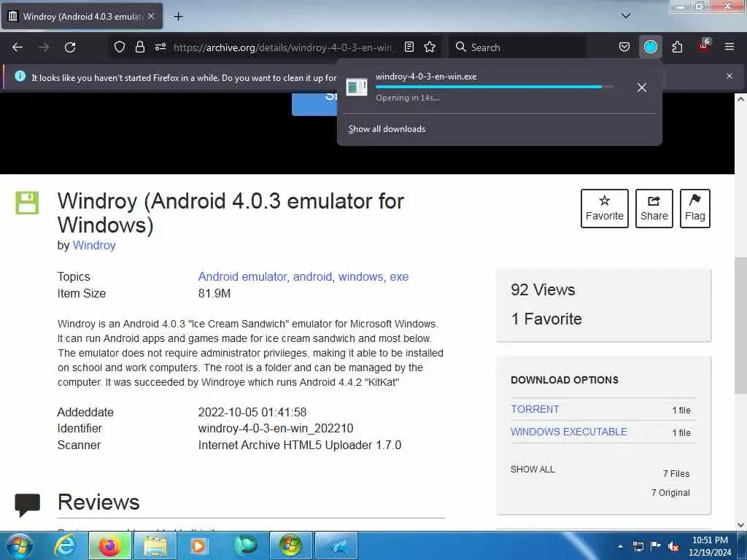Screen dimensions: 747x560
Task: Click the Reviews speech bubble icon
Action: point(27,505)
